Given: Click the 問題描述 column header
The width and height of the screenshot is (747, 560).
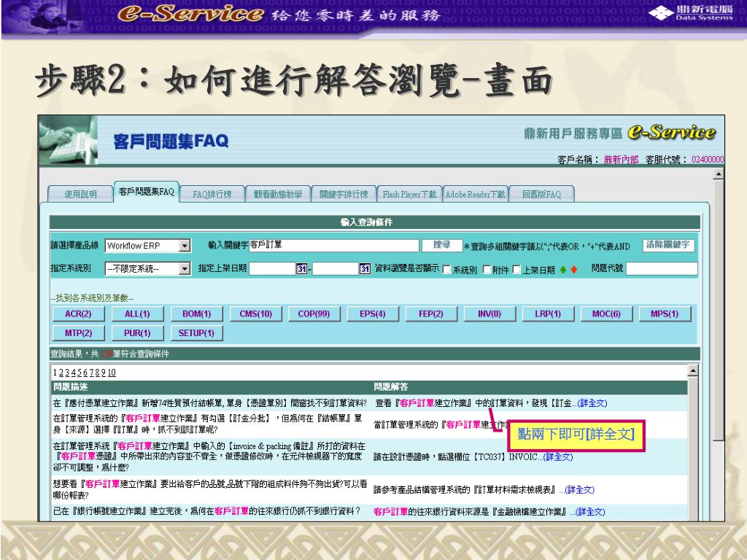Looking at the screenshot, I should tap(71, 386).
